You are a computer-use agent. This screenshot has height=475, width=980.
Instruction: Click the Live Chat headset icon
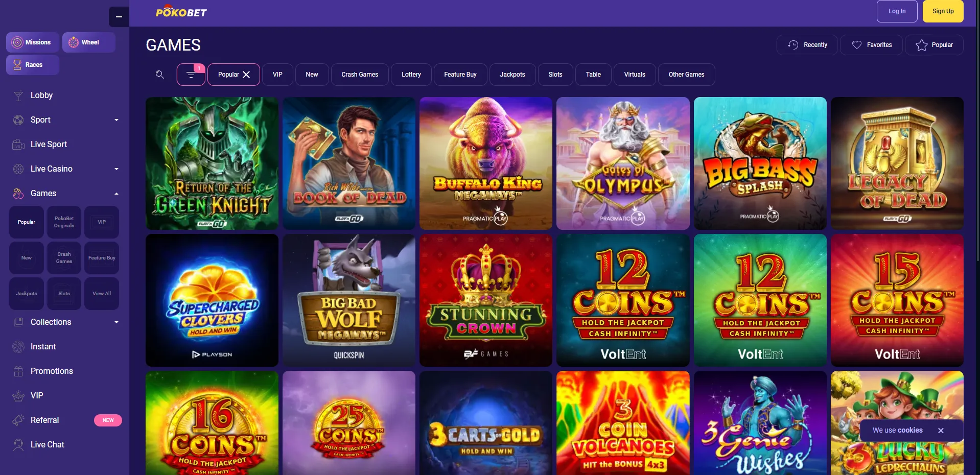pyautogui.click(x=18, y=445)
